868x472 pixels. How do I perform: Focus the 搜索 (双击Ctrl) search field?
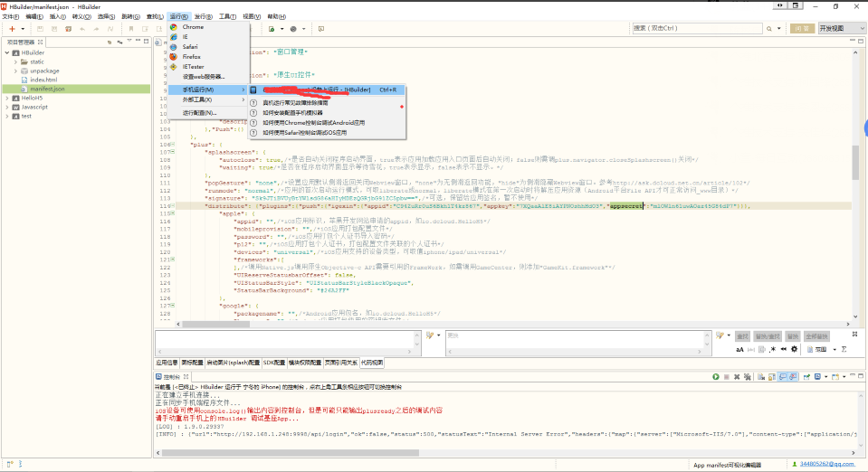[x=697, y=28]
